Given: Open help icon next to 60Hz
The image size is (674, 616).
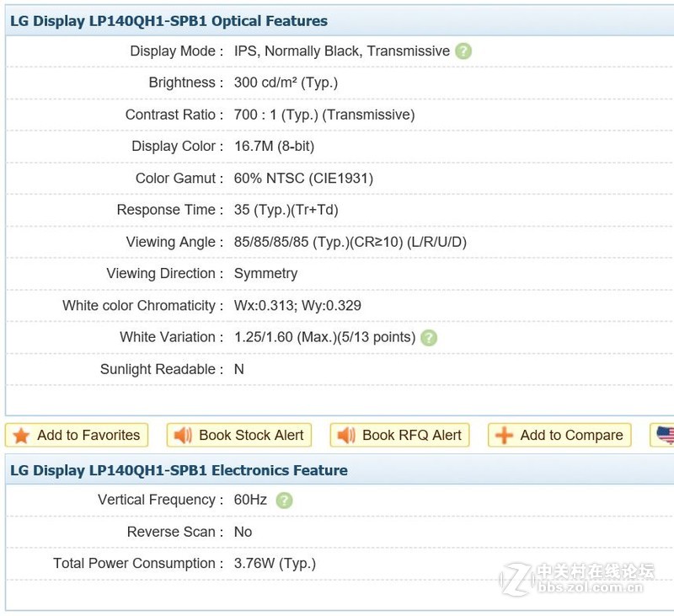Looking at the screenshot, I should coord(284,500).
